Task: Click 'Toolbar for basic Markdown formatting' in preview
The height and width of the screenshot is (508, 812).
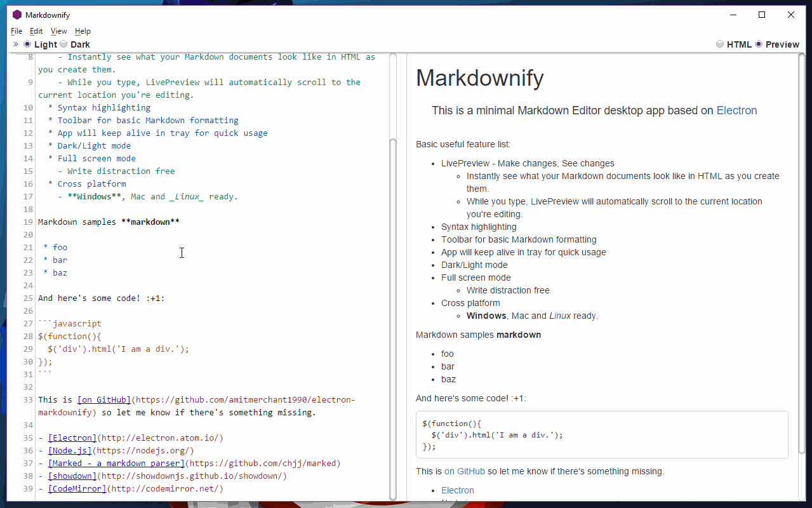Action: (x=519, y=239)
